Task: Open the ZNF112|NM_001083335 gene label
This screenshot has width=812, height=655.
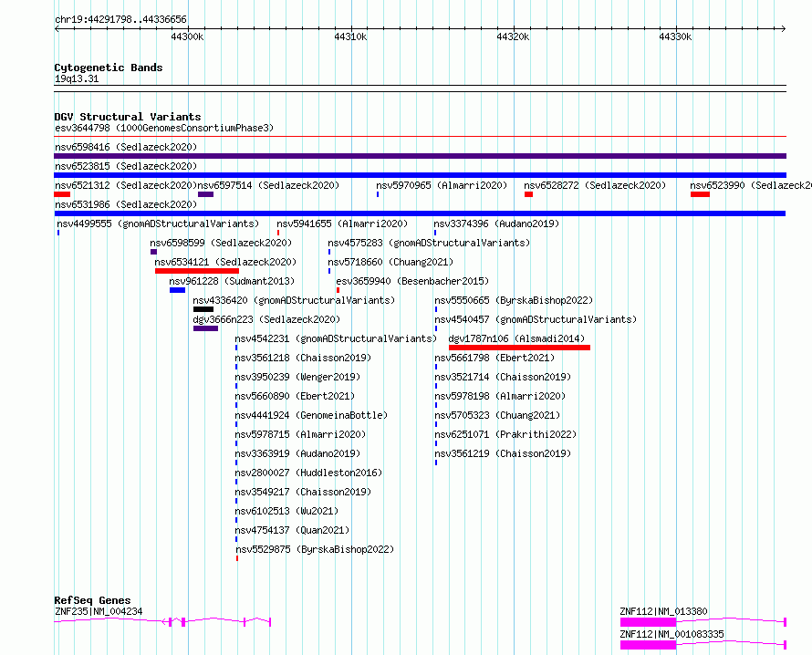Action: click(x=671, y=634)
